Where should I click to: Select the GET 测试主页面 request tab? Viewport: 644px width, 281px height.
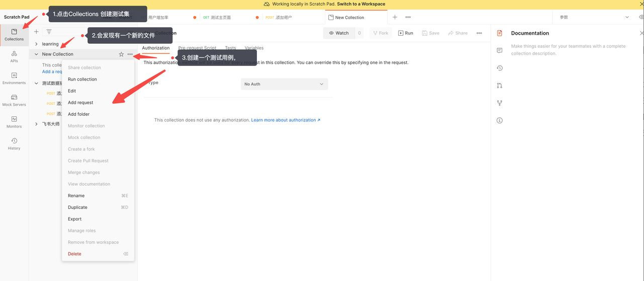pyautogui.click(x=230, y=17)
